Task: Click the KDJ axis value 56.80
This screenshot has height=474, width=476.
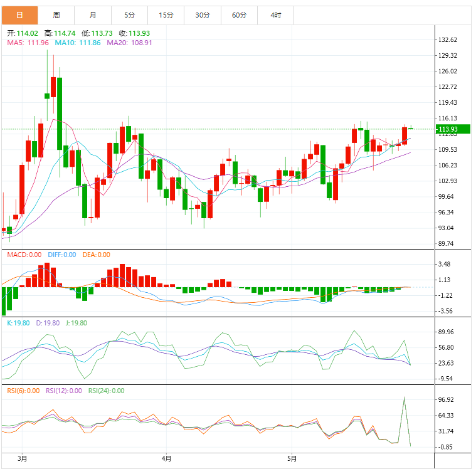Action: (x=446, y=348)
